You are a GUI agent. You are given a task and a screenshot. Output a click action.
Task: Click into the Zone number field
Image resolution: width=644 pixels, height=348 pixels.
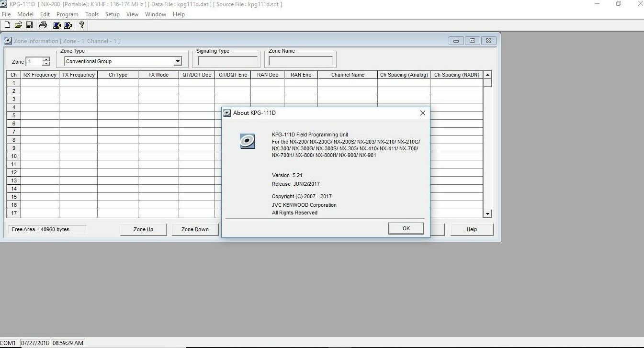34,62
